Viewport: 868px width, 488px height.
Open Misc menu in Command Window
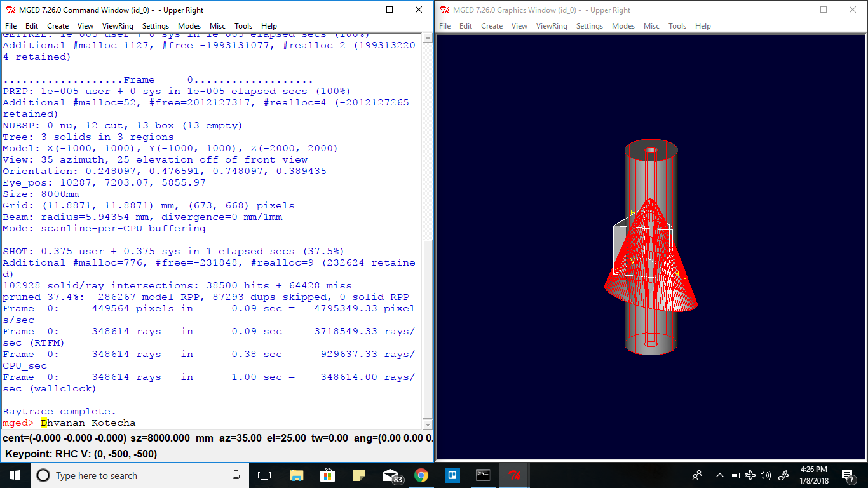(218, 26)
